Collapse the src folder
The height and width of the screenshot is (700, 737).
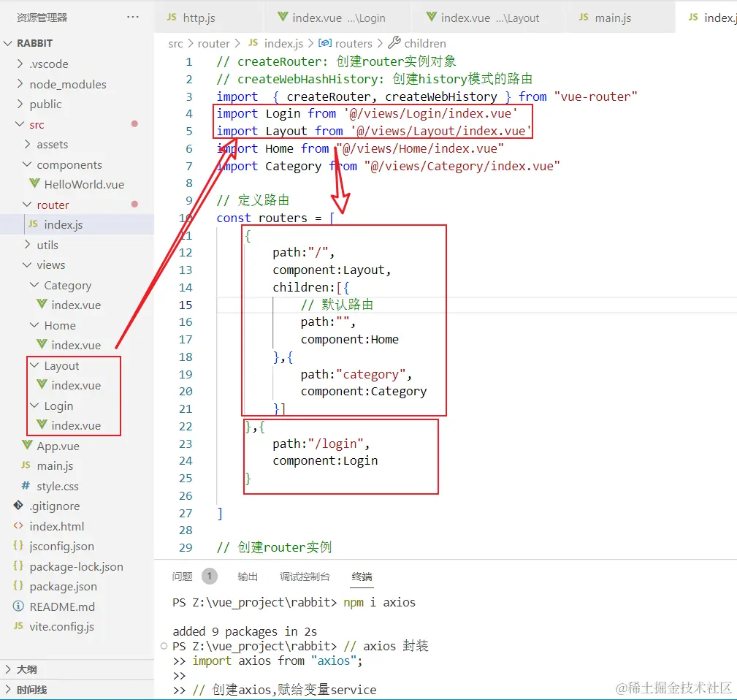(20, 124)
